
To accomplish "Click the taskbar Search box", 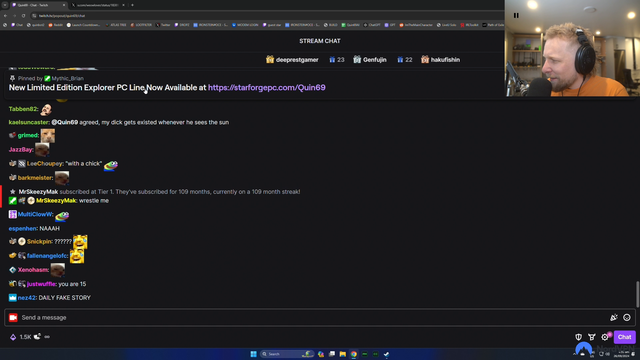I will click(287, 354).
